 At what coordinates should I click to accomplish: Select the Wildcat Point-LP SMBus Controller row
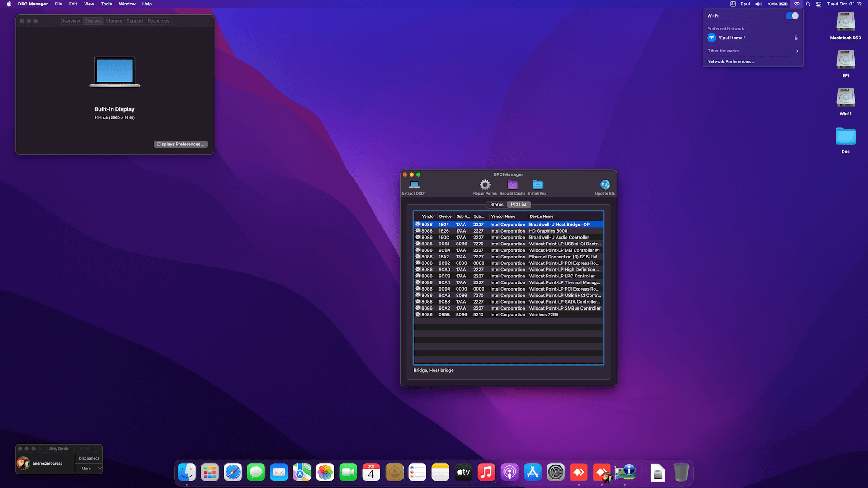[509, 308]
